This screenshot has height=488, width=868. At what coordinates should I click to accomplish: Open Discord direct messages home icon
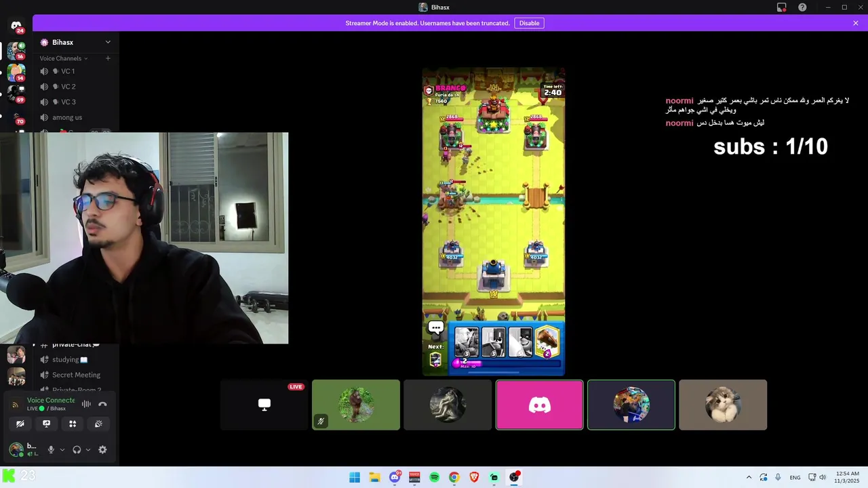pos(16,26)
